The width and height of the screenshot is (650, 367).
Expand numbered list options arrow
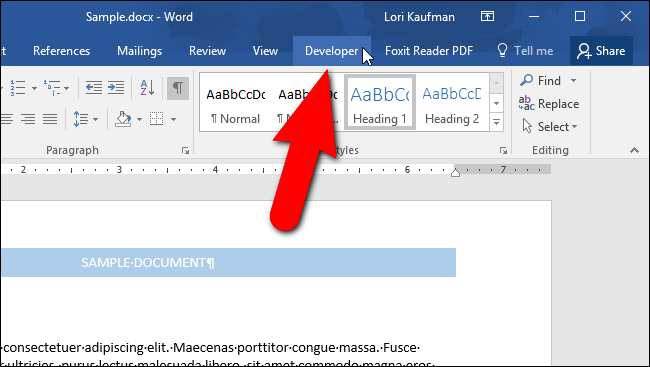[x=34, y=88]
